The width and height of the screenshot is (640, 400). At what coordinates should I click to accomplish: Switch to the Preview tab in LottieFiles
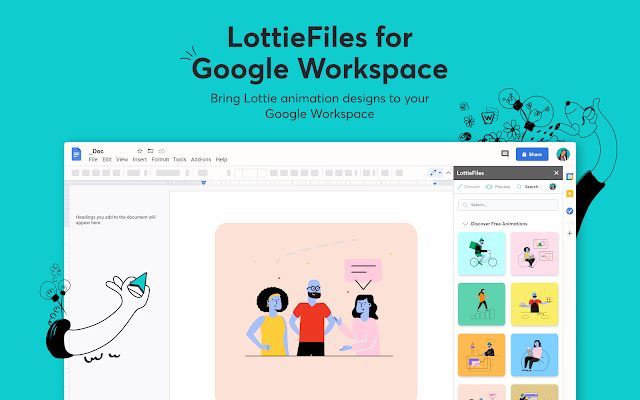click(498, 187)
